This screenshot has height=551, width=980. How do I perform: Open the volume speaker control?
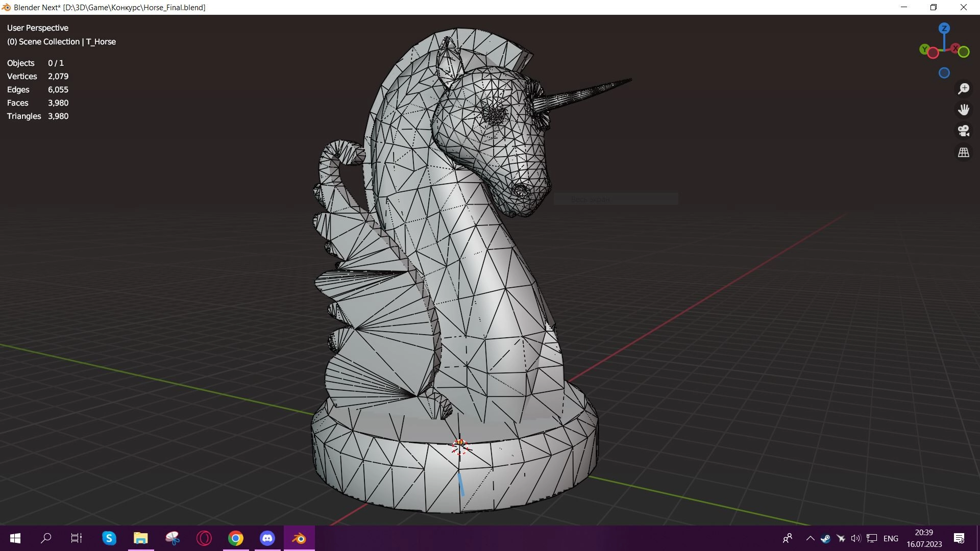tap(856, 538)
